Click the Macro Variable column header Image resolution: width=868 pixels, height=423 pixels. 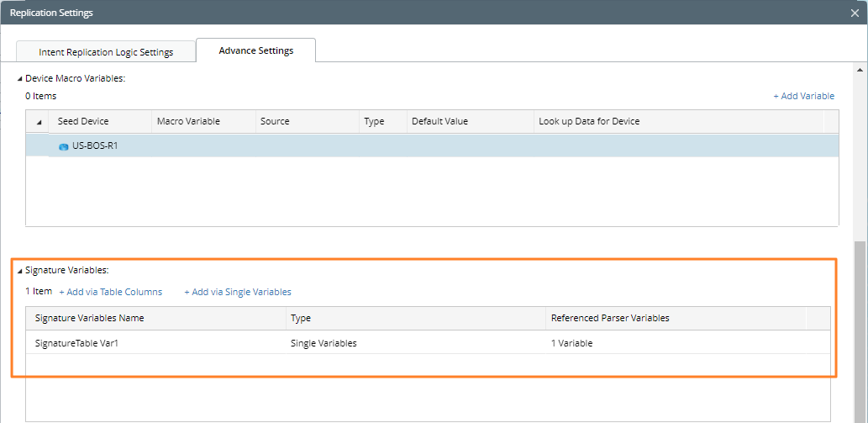(x=188, y=121)
